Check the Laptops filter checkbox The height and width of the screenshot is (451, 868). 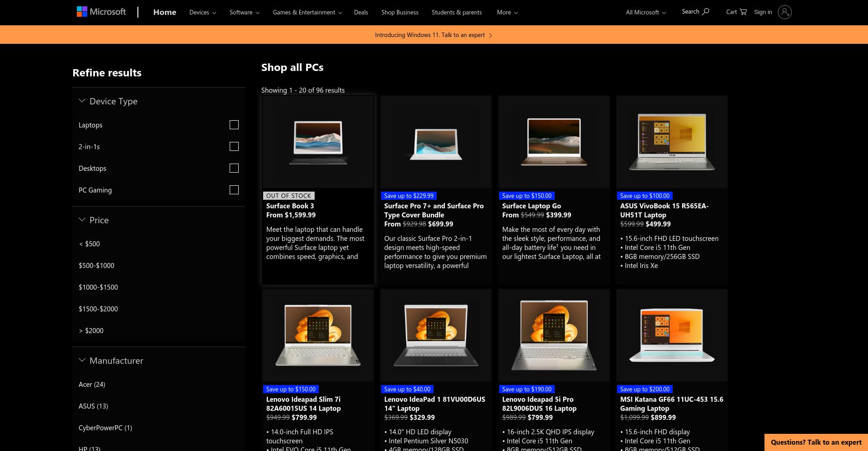click(234, 125)
